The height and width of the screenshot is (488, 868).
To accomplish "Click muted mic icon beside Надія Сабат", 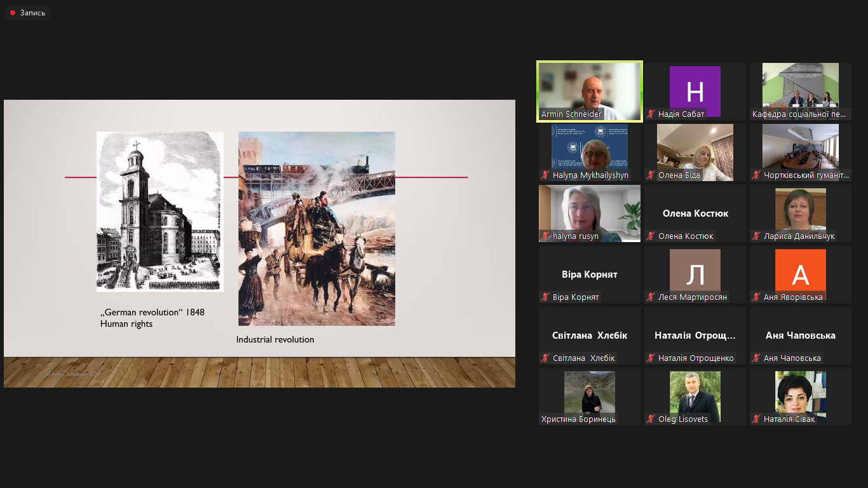I will click(x=651, y=114).
